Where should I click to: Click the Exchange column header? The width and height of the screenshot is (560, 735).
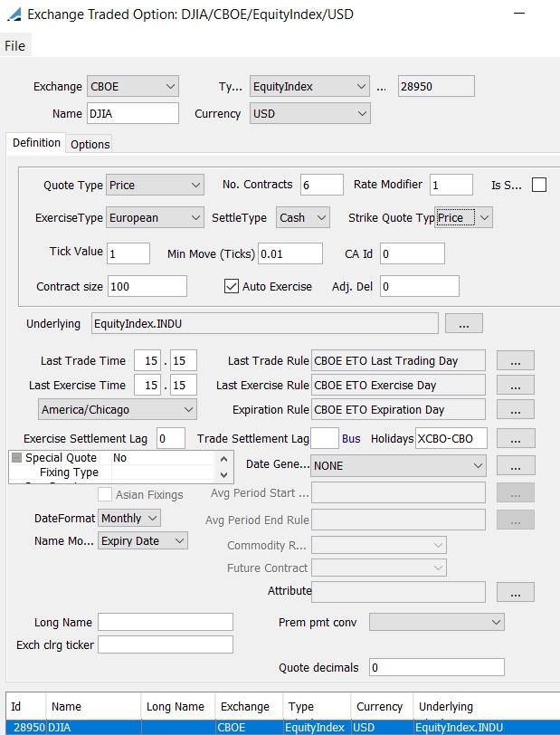249,706
